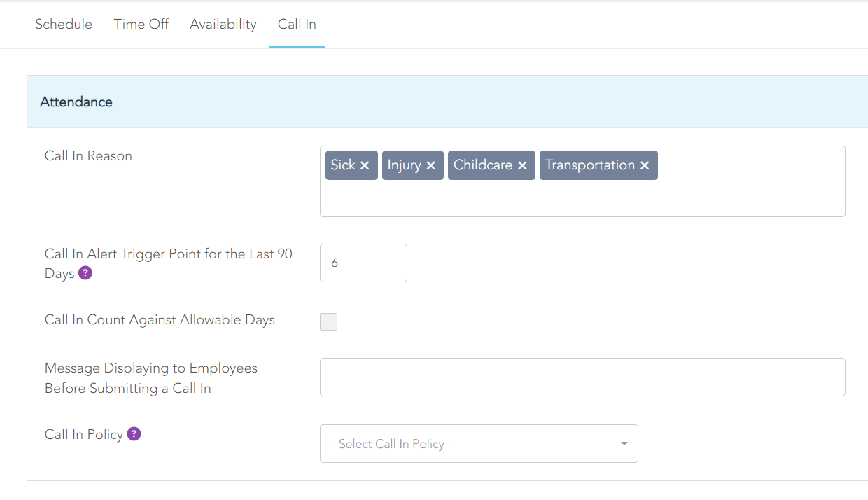
Task: Open the Select Call In Policy dropdown
Action: [479, 444]
